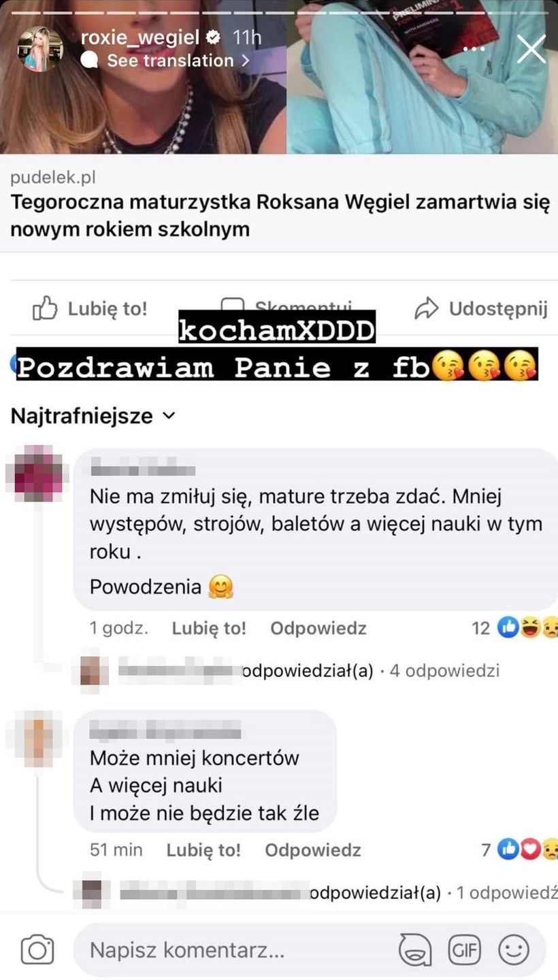Click the thumbs-up Lubię to! post button
Image resolution: width=558 pixels, height=980 pixels.
[90, 309]
